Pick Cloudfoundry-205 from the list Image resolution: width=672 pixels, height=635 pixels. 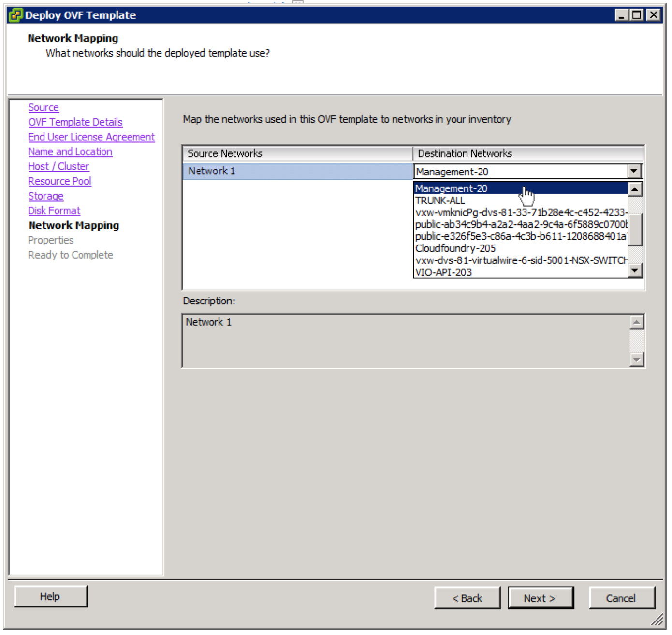pos(521,248)
